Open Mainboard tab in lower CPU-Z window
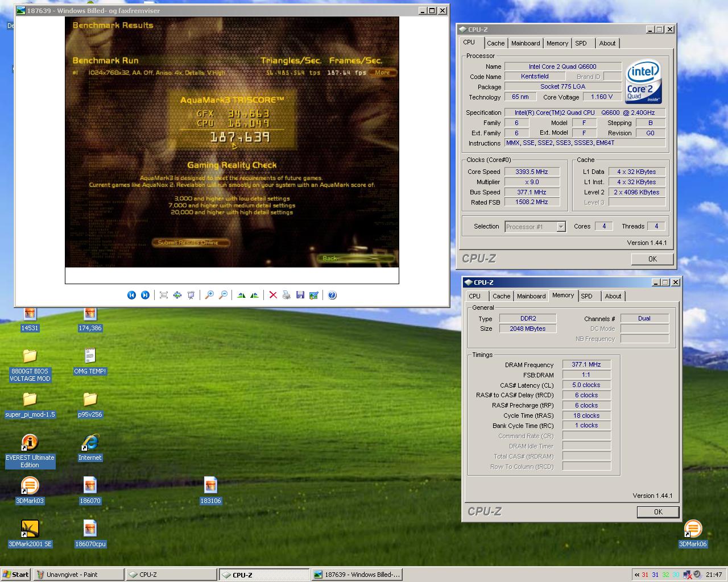Image resolution: width=728 pixels, height=582 pixels. [531, 296]
